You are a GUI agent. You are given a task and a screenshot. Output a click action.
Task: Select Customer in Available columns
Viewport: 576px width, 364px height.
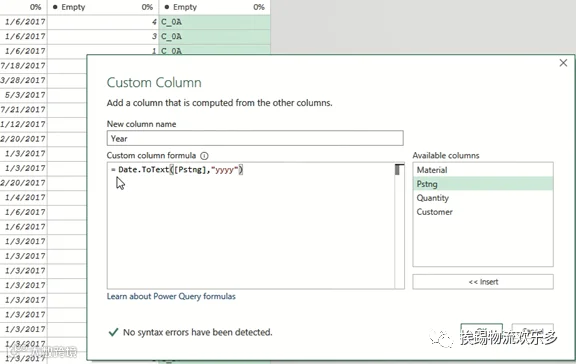pos(483,212)
